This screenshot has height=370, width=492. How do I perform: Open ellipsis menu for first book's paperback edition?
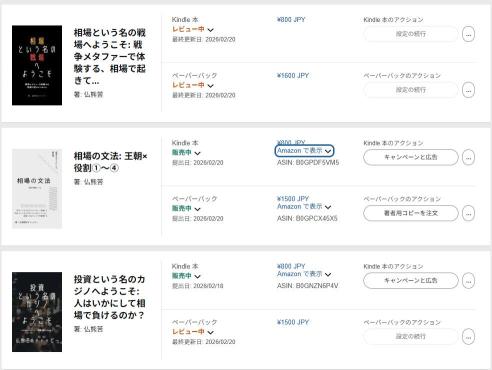468,90
